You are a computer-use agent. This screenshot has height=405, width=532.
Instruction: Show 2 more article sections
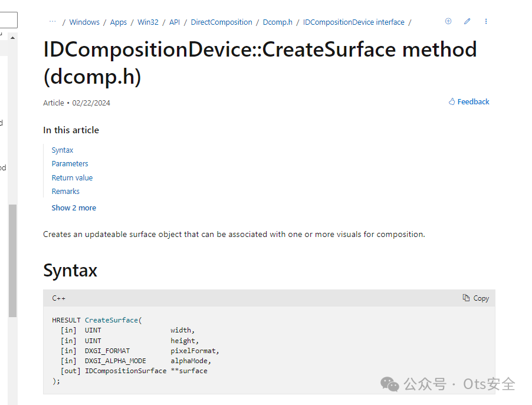(74, 208)
